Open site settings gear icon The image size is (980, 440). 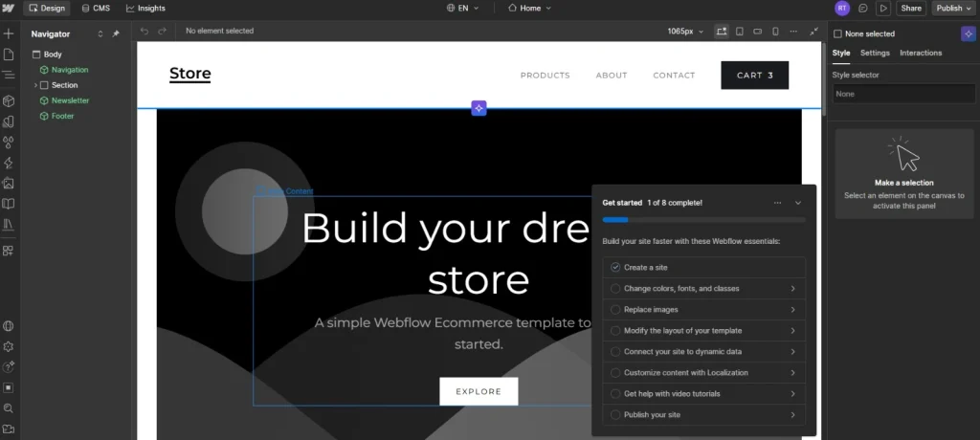(9, 347)
